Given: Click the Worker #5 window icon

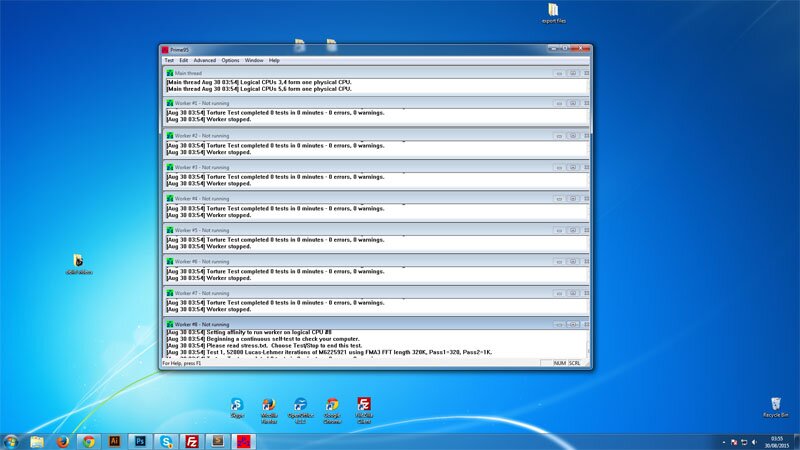Looking at the screenshot, I should (x=170, y=230).
